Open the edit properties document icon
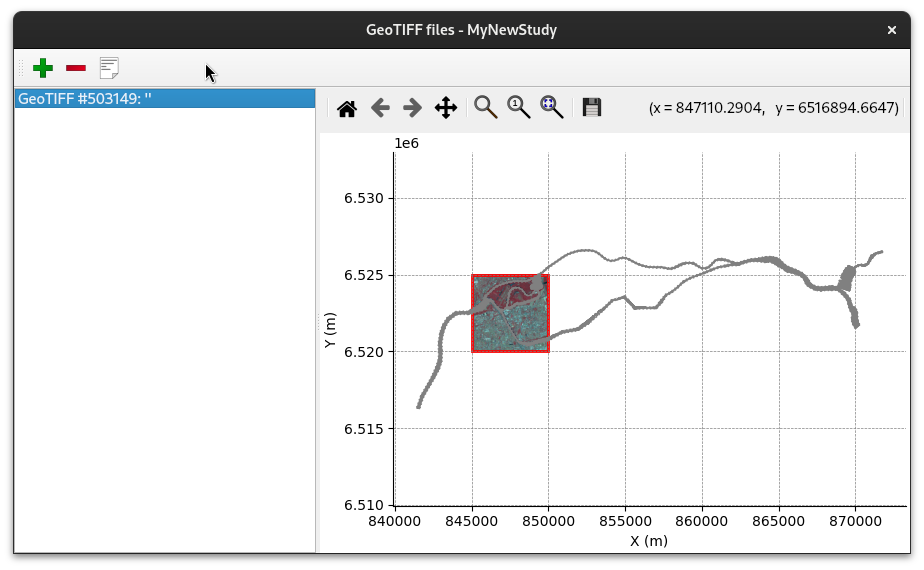The width and height of the screenshot is (924, 570). click(x=109, y=68)
